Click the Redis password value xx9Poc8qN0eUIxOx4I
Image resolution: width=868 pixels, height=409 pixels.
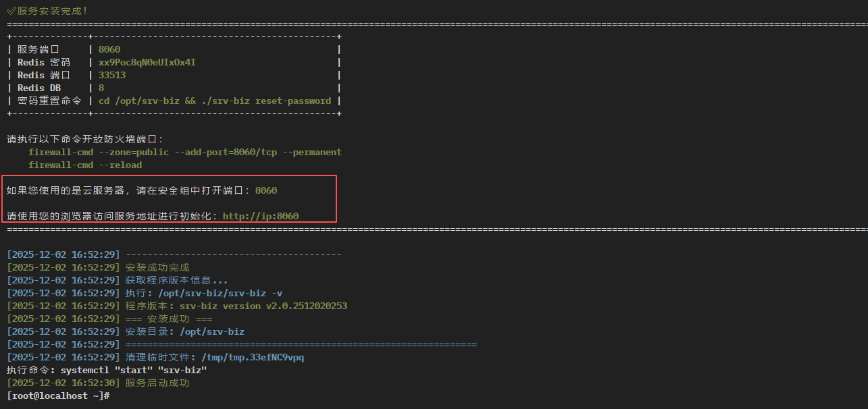[x=147, y=63]
